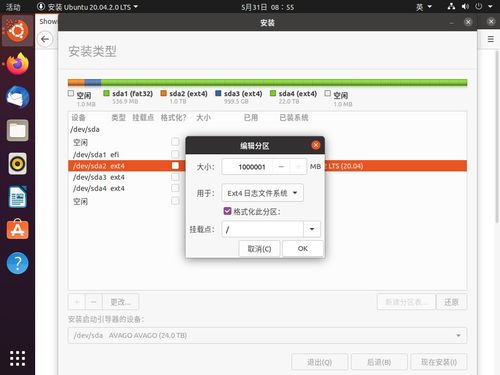500x375 pixels.
Task: Increase partition size with plus button
Action: point(298,166)
